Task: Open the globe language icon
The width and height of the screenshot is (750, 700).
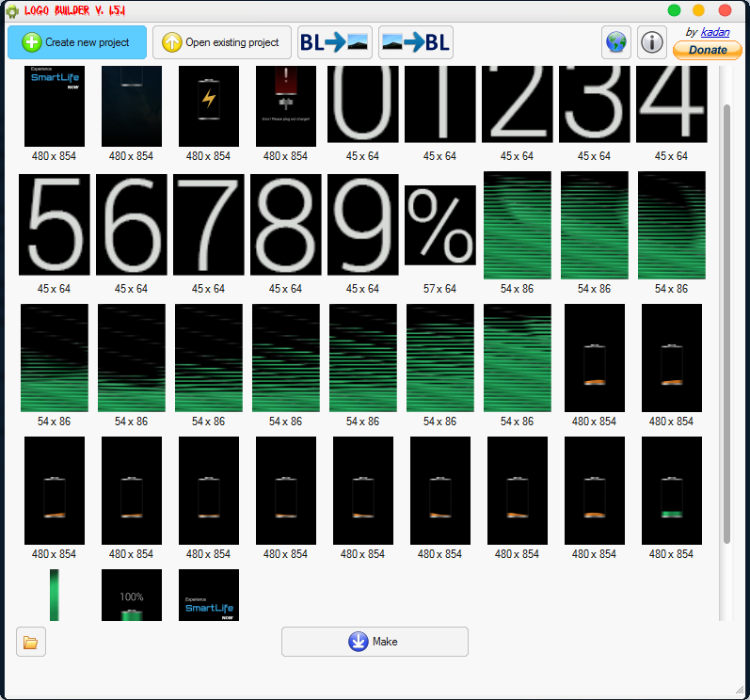Action: [616, 42]
